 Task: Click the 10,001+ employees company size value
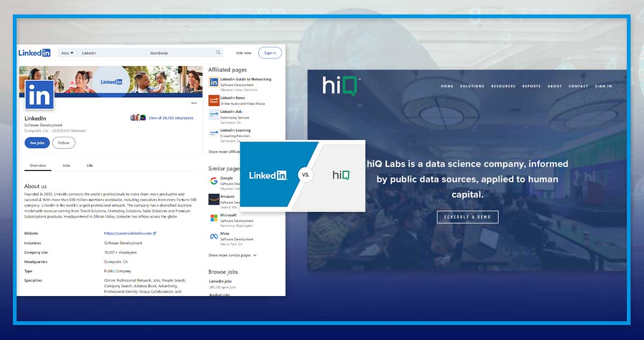pos(121,252)
